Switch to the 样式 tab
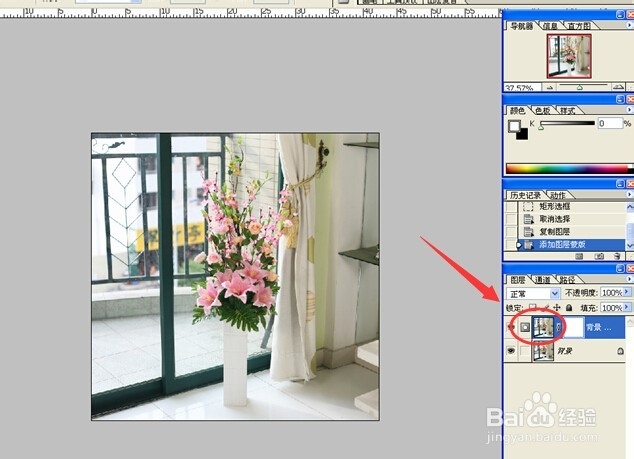Image resolution: width=634 pixels, height=459 pixels. (567, 110)
